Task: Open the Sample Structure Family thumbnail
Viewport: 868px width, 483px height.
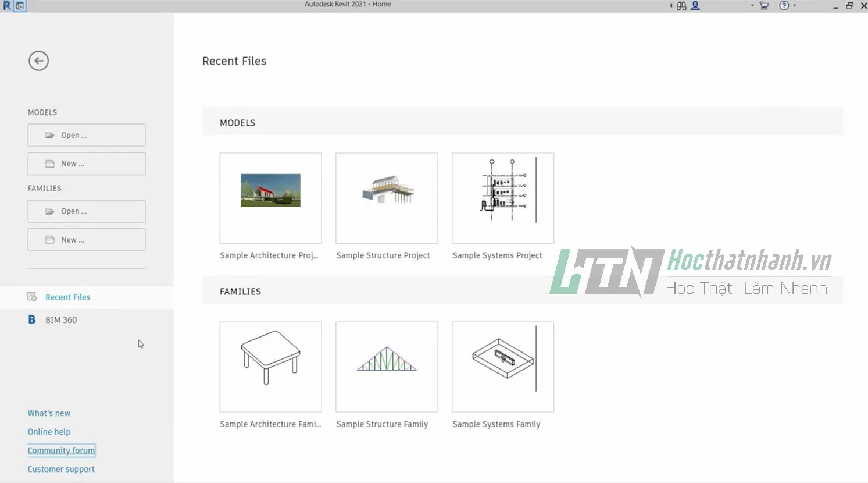Action: [x=386, y=367]
